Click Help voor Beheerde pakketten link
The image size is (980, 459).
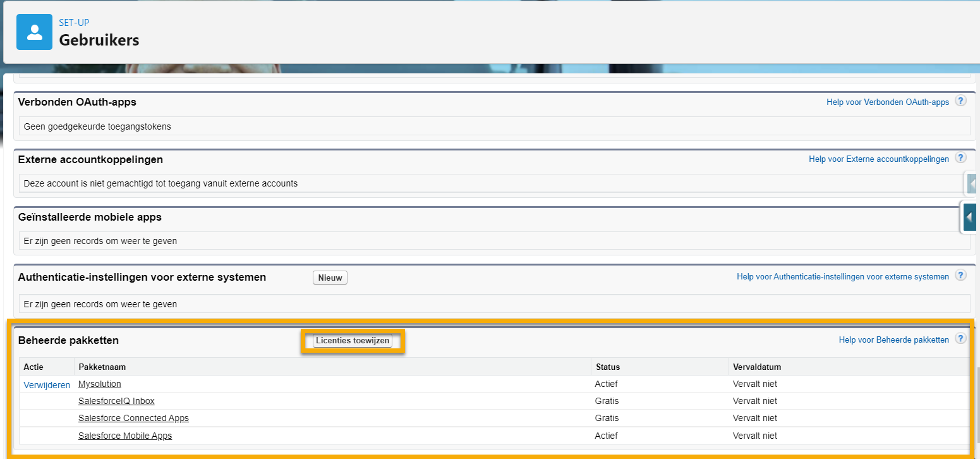(x=894, y=340)
